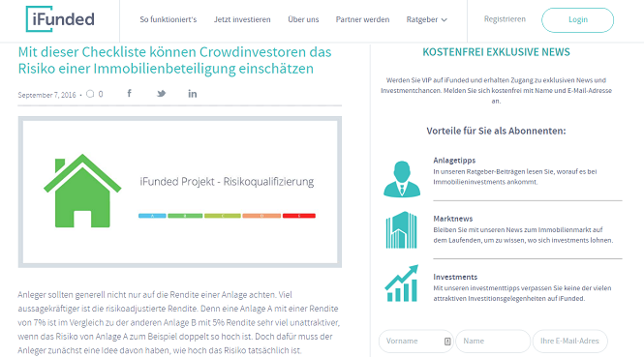Click the 'Anlagetipps' heading text

point(454,161)
